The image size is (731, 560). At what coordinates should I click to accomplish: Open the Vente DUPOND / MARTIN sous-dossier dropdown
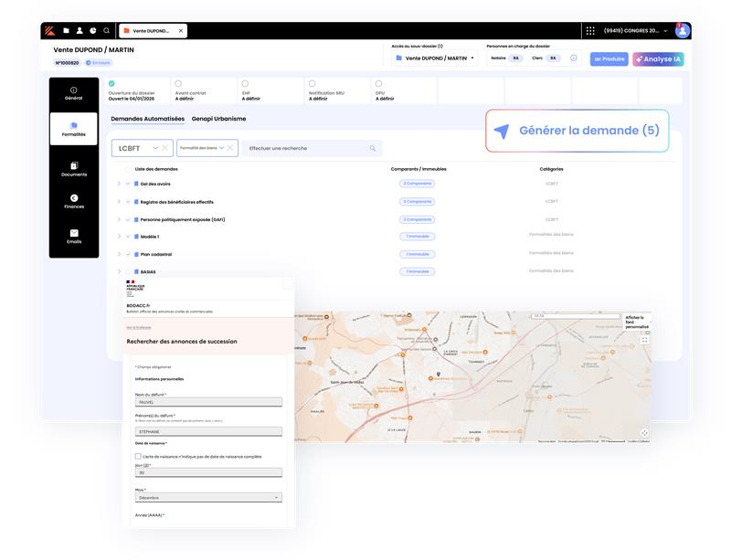tap(435, 58)
